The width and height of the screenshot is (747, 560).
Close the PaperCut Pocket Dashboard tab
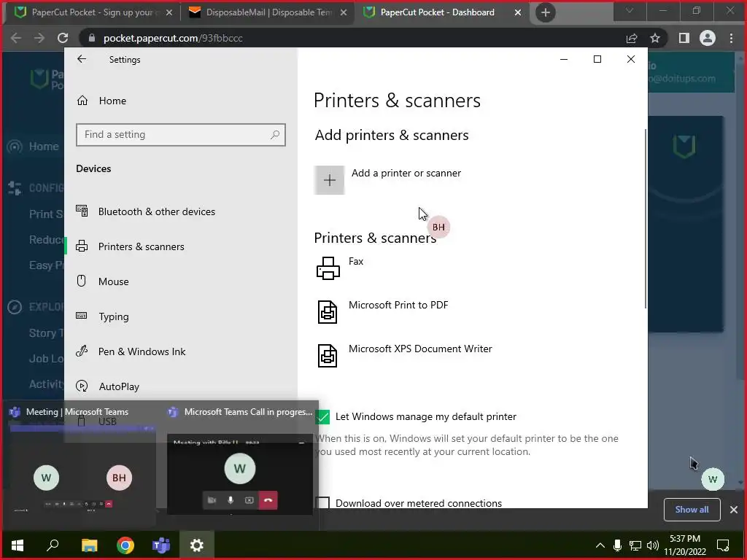[x=518, y=12]
